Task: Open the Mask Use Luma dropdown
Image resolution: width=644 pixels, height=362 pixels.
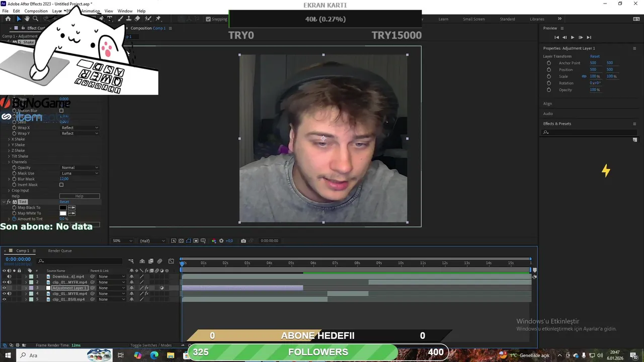Action: click(80, 173)
